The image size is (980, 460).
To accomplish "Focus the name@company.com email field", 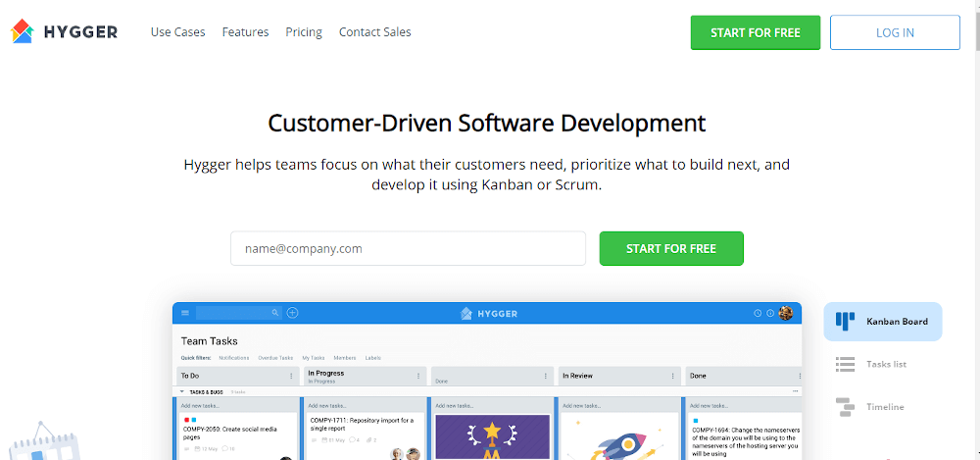I will point(408,248).
